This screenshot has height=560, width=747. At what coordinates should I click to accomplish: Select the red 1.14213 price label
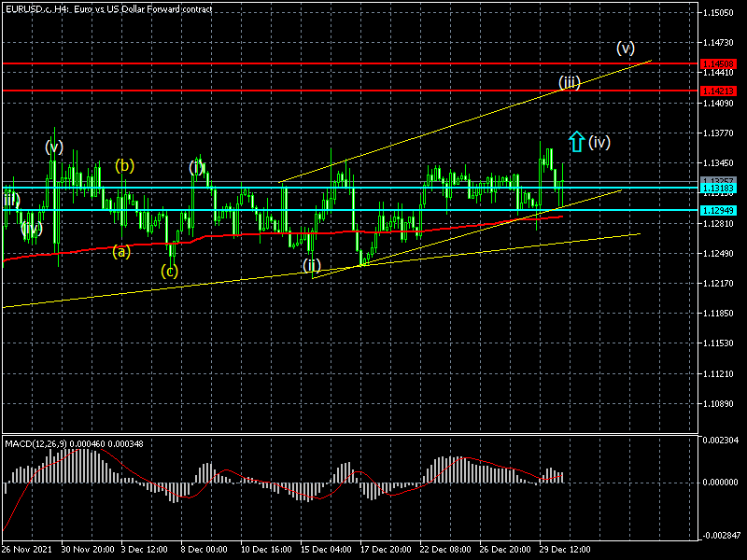[718, 91]
